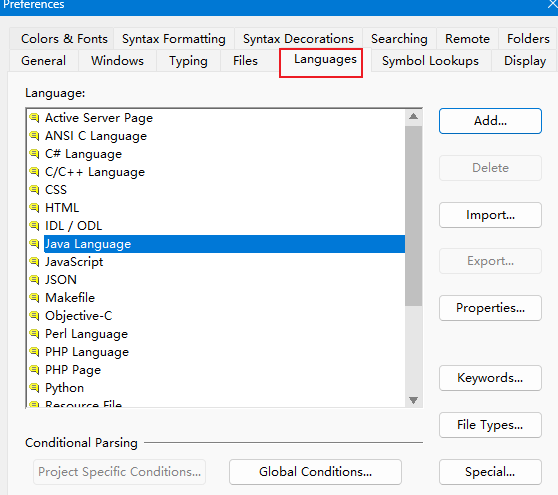The image size is (558, 495).
Task: Open the Remote tab
Action: tap(467, 38)
